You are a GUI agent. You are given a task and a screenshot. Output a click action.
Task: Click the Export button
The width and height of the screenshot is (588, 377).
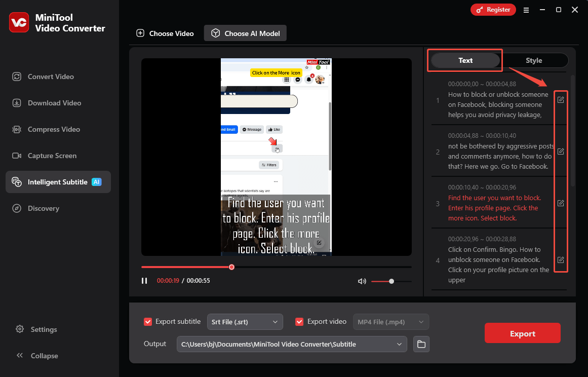522,333
